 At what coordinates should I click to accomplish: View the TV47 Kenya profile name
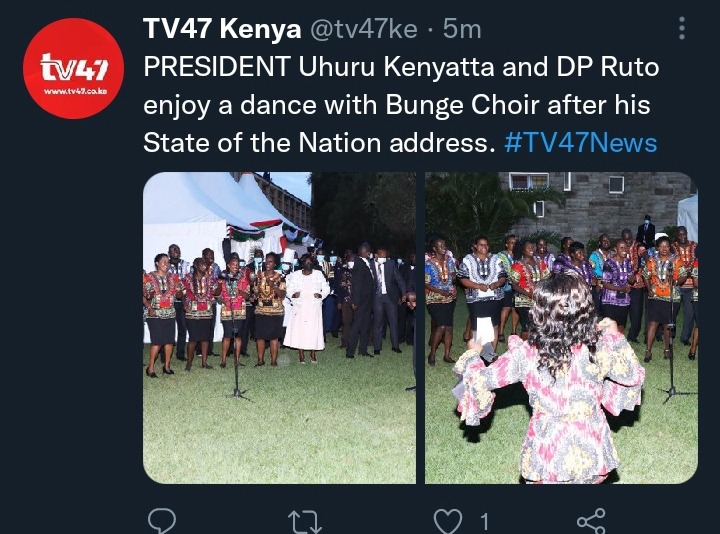click(x=222, y=29)
